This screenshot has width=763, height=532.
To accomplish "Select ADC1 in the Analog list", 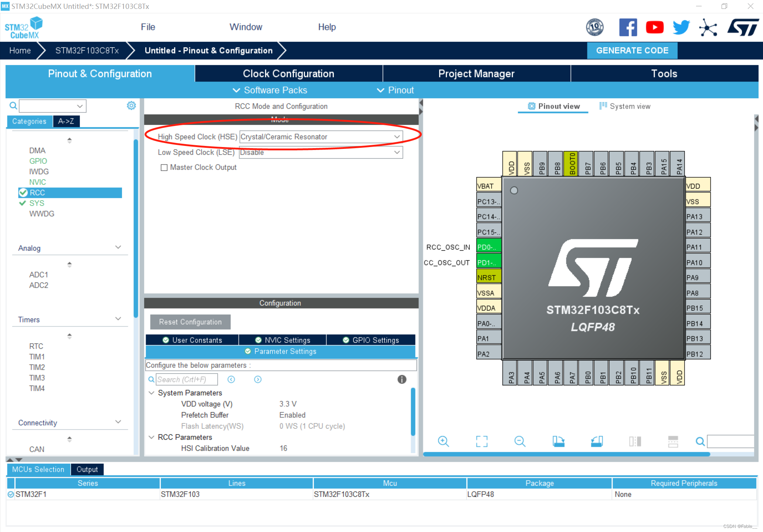I will click(38, 274).
